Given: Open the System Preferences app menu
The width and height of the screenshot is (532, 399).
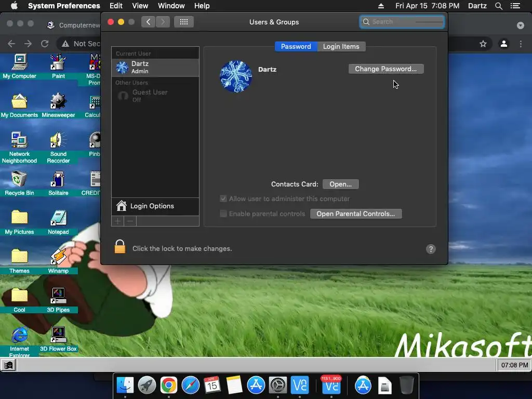Looking at the screenshot, I should click(x=64, y=6).
